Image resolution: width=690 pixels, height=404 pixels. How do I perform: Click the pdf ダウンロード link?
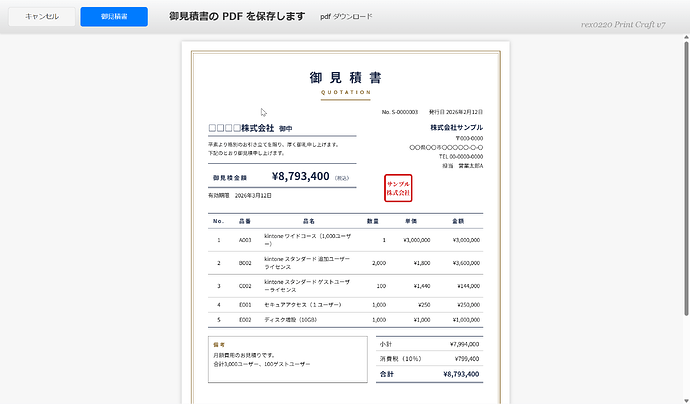[x=346, y=17]
